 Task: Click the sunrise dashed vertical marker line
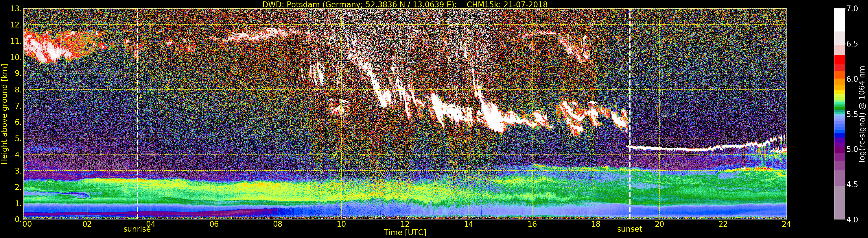[137, 114]
